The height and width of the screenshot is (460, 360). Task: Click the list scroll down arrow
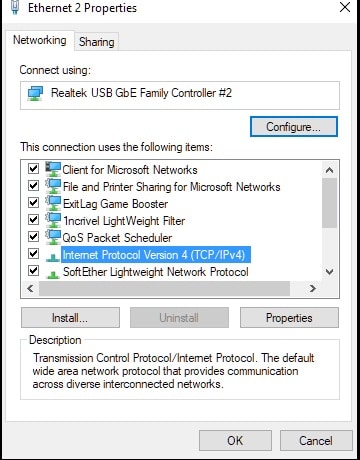click(x=329, y=272)
